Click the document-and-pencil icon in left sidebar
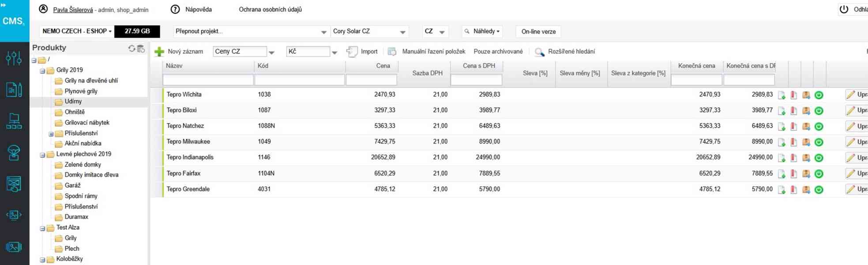 (14, 90)
